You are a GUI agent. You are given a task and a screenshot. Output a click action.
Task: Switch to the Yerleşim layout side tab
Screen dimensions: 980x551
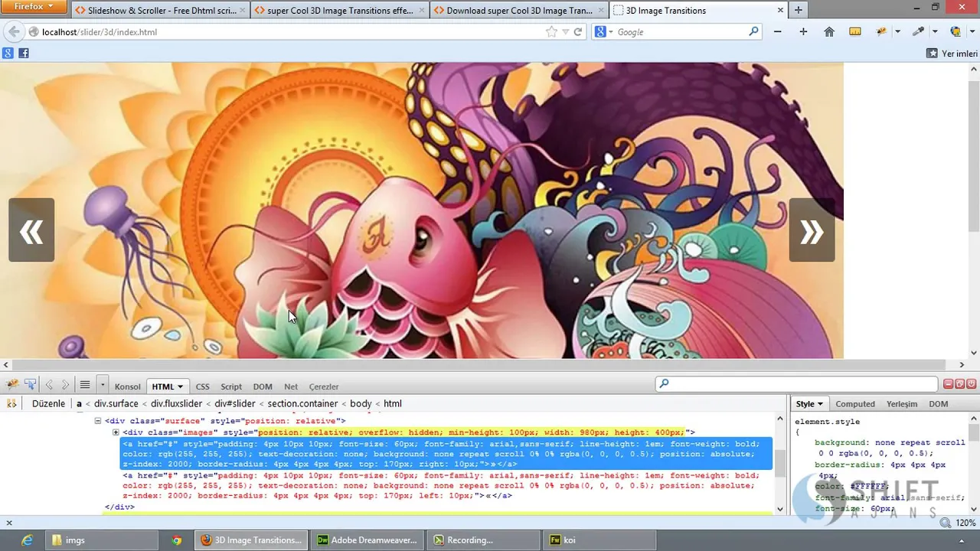(x=902, y=403)
